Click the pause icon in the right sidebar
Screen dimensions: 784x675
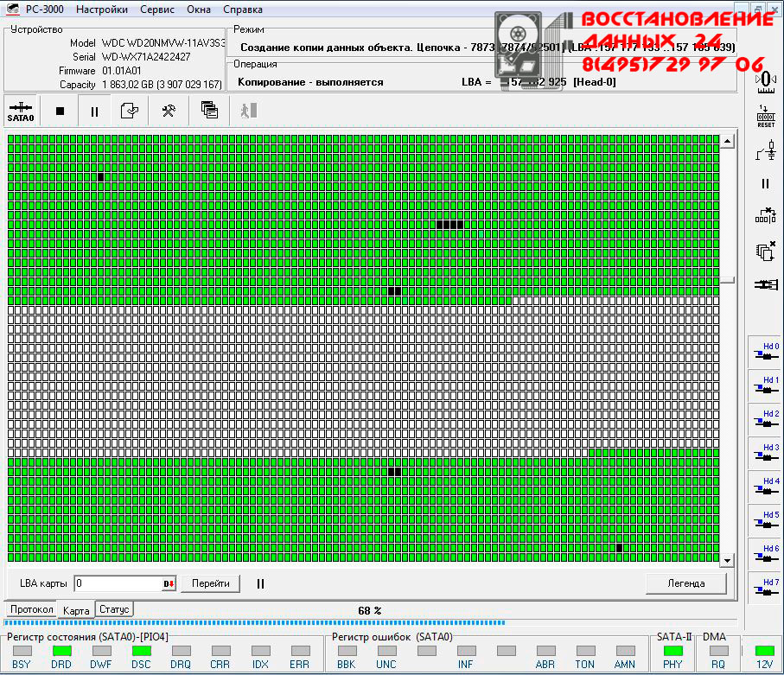[x=765, y=184]
